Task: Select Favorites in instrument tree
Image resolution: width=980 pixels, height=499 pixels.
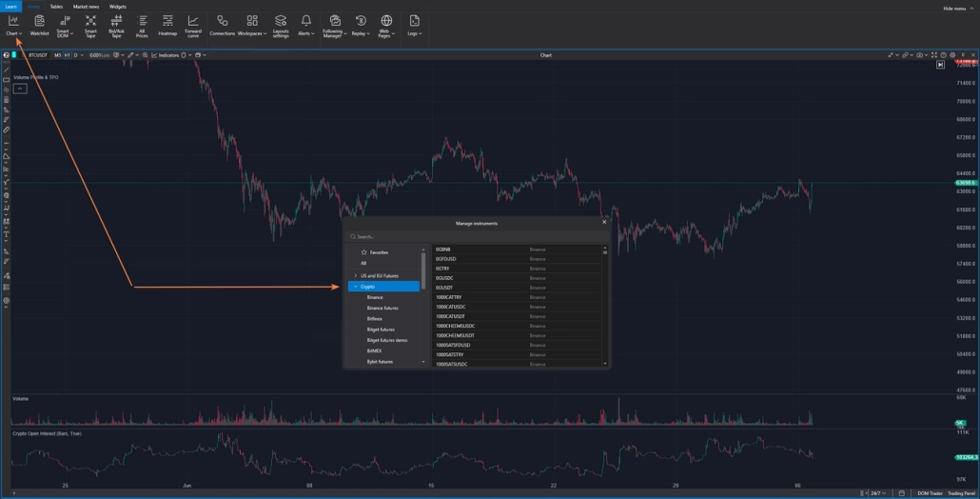Action: (379, 252)
